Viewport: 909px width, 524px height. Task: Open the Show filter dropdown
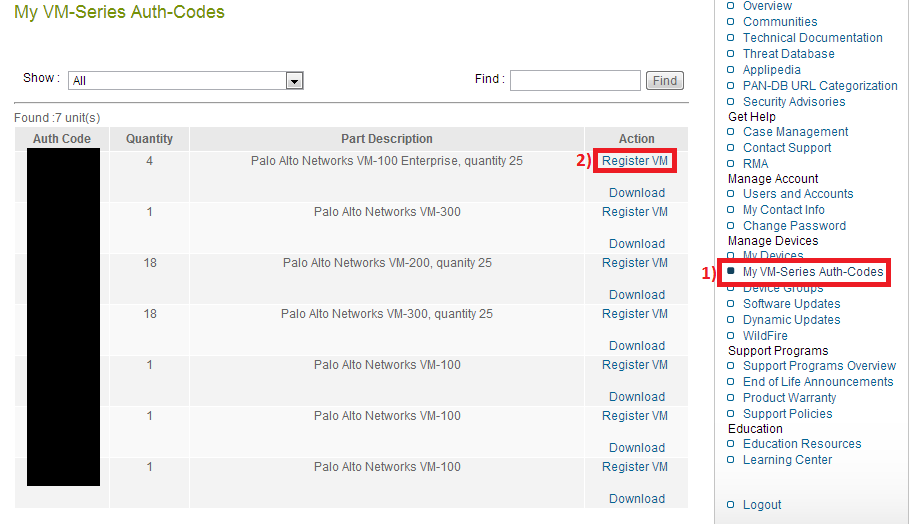click(x=186, y=81)
